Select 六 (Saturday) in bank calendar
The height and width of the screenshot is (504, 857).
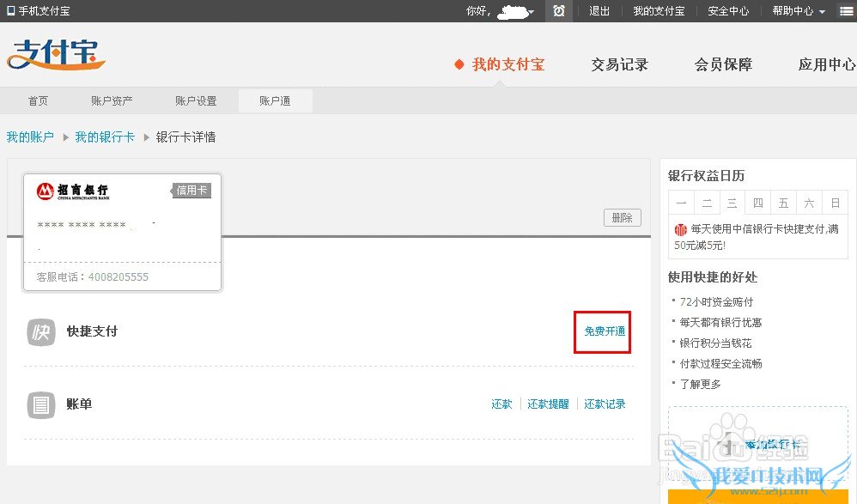point(810,203)
